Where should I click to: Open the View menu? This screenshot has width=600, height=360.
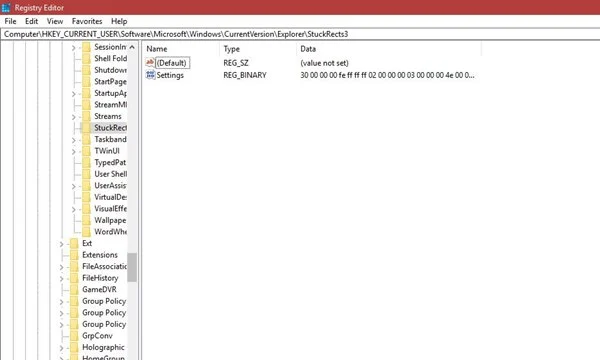click(x=55, y=21)
